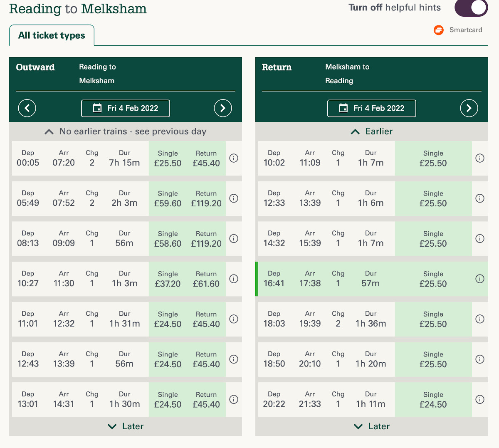This screenshot has height=448, width=499.
Task: Open outward date picker Fri 4 Feb 2022
Action: tap(126, 108)
